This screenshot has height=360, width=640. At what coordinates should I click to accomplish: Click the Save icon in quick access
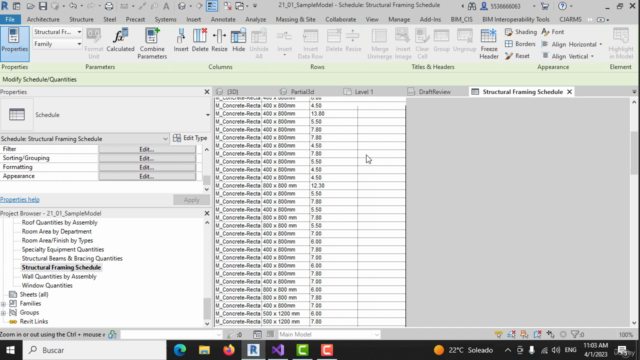point(43,6)
